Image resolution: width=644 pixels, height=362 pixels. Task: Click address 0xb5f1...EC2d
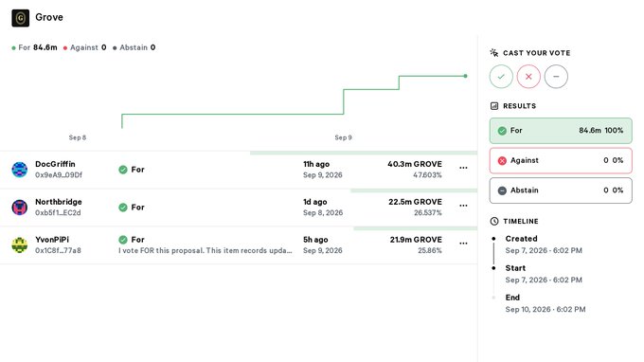click(x=58, y=213)
